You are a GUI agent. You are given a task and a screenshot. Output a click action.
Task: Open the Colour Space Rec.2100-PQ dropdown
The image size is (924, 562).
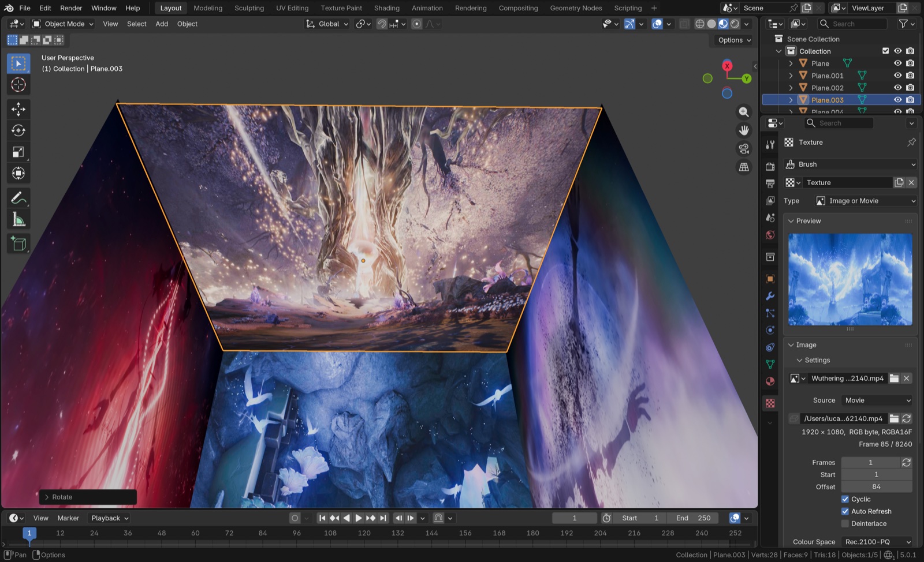[877, 542]
